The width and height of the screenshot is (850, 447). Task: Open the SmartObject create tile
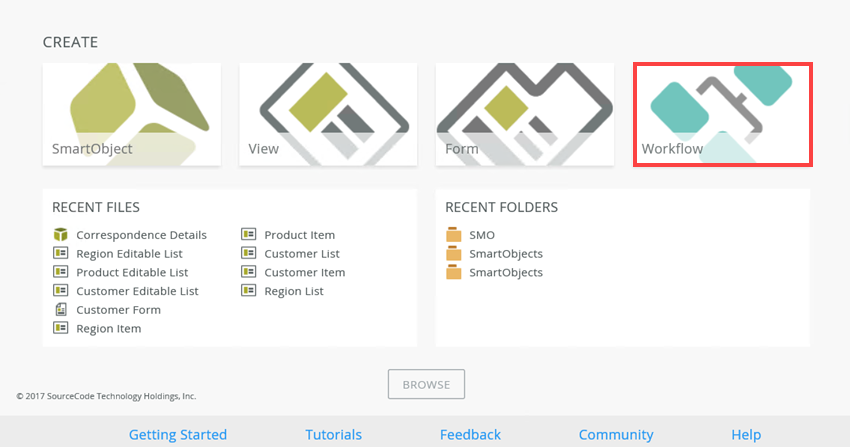(x=131, y=114)
